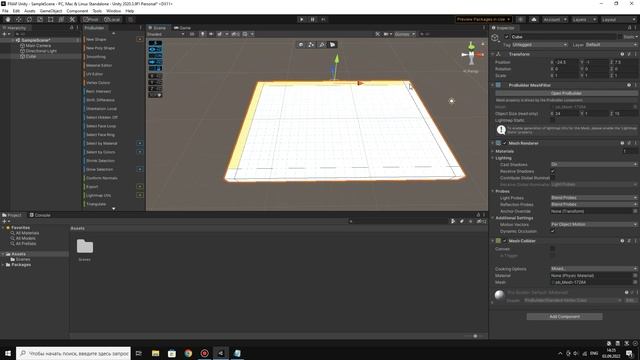
Task: Open Shaded draw mode dropdown
Action: [x=166, y=34]
